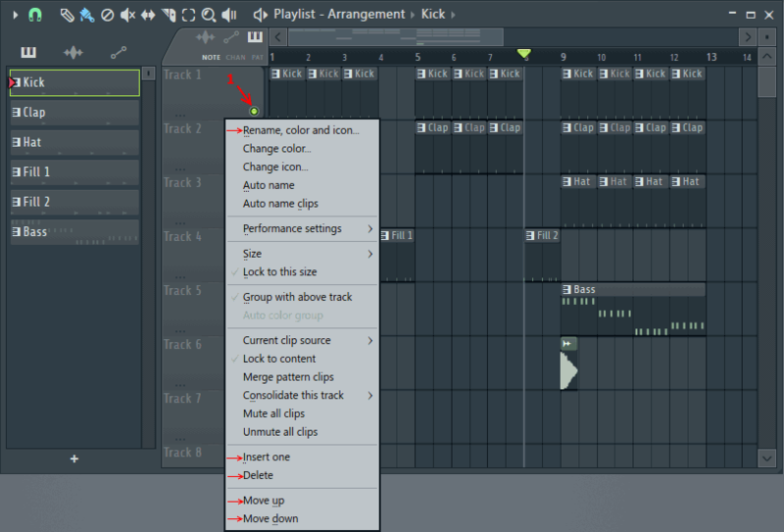784x532 pixels.
Task: Select Clap pattern in the picker
Action: pyautogui.click(x=74, y=113)
